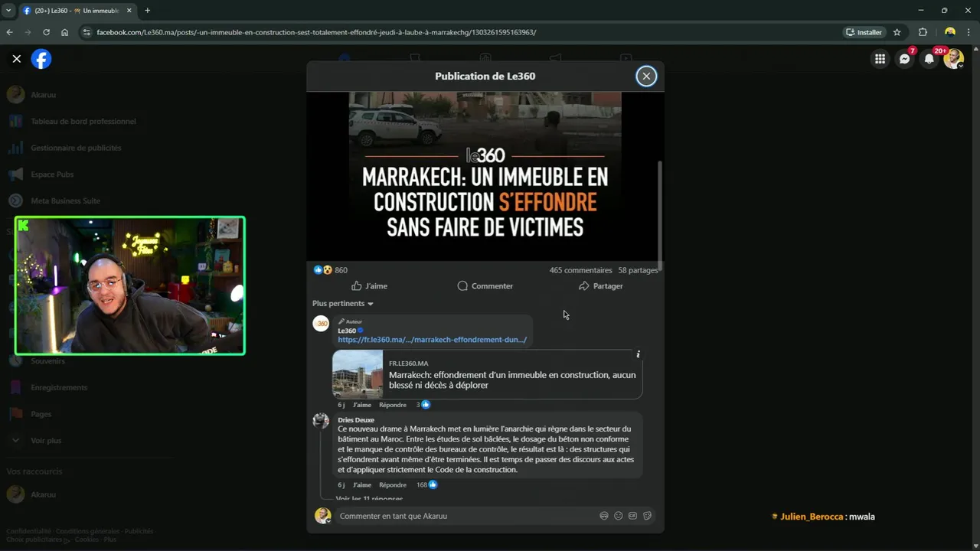Click Répondre under Le360's comment
980x551 pixels.
coord(393,405)
